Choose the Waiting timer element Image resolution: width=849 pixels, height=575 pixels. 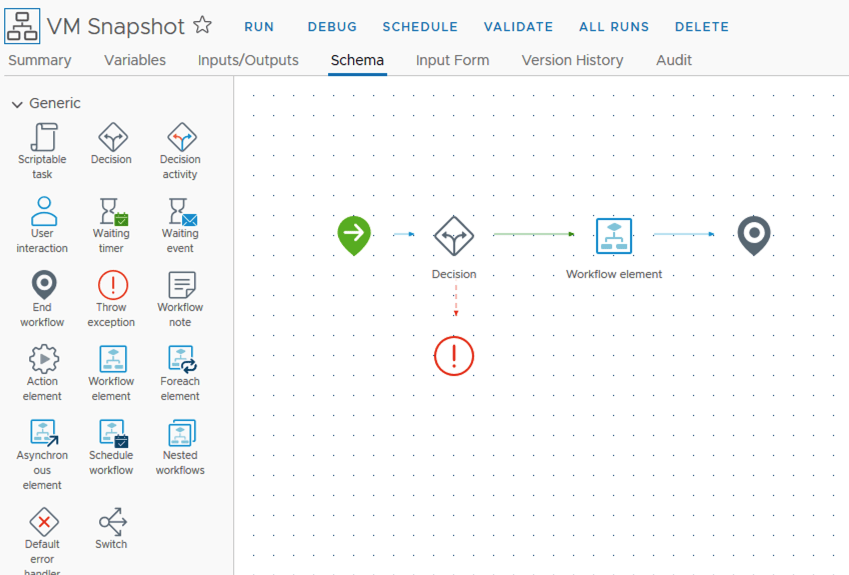(x=112, y=212)
